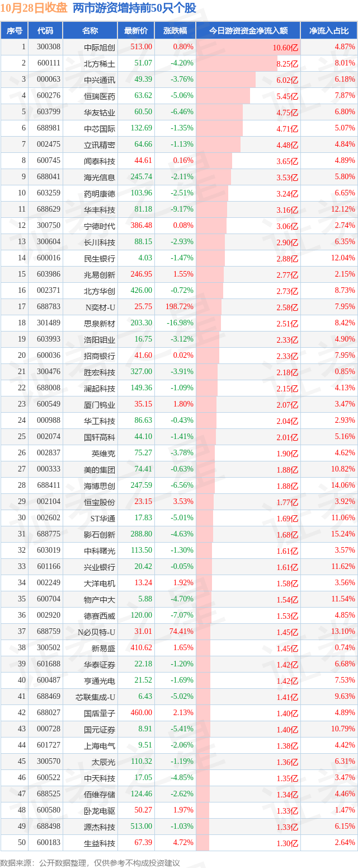Click latest price 410.62
Screen dimensions: 358x868
pyautogui.click(x=141, y=648)
